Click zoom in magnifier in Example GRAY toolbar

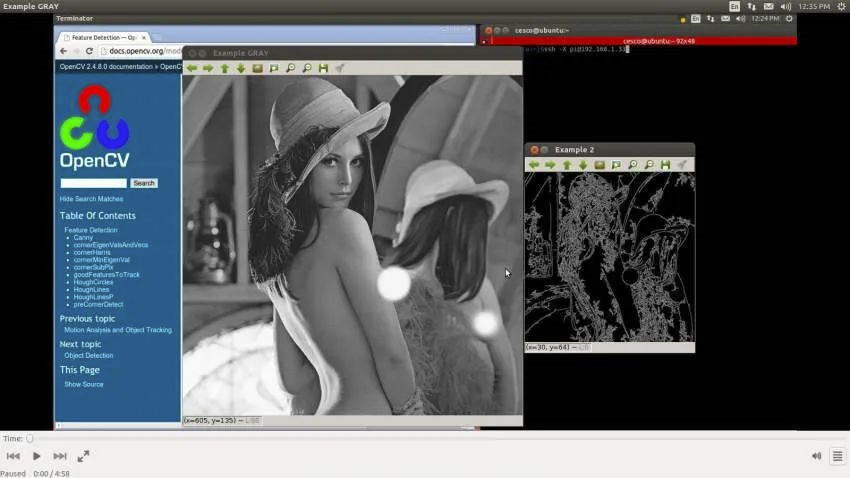click(290, 68)
